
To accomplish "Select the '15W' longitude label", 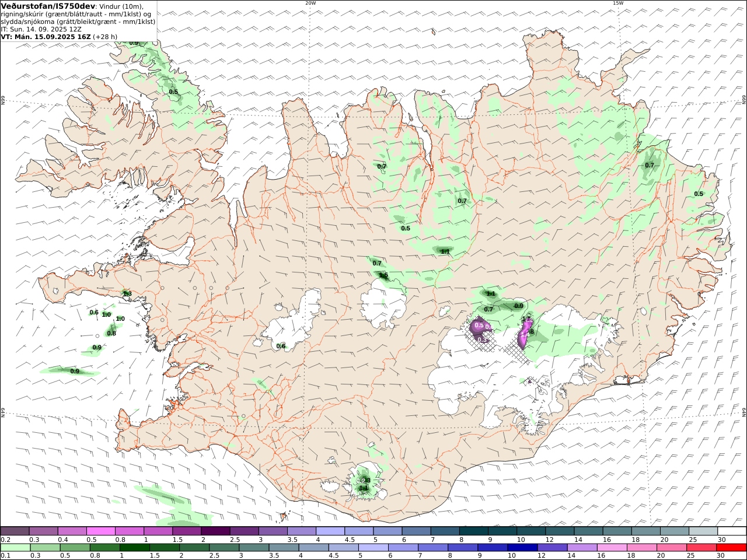I will (x=617, y=3).
